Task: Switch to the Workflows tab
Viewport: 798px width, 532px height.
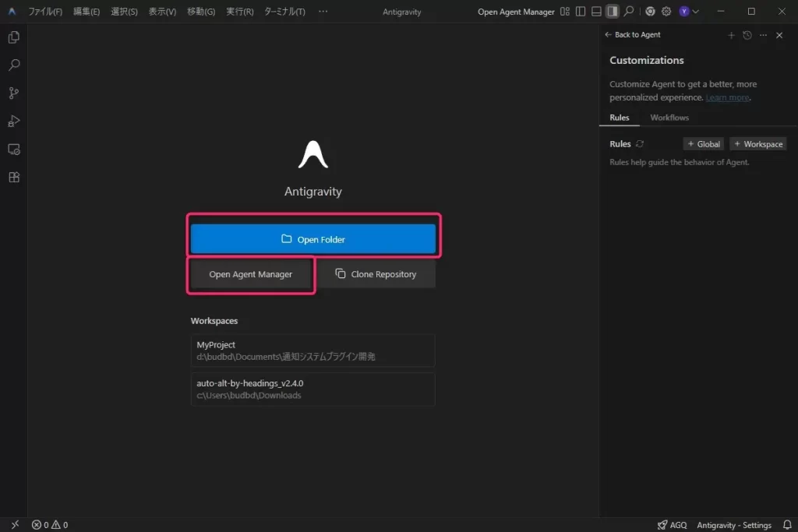Action: [x=669, y=118]
